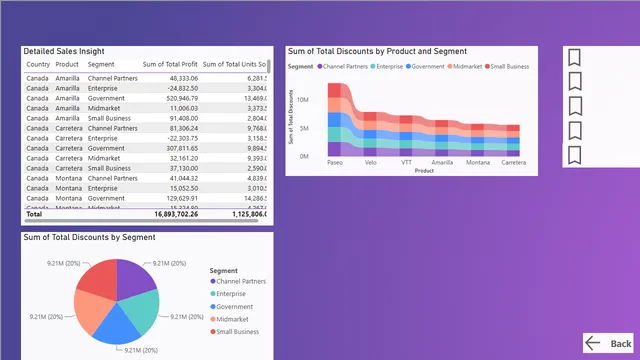
Task: Click profit value 520,946.79
Action: point(182,98)
